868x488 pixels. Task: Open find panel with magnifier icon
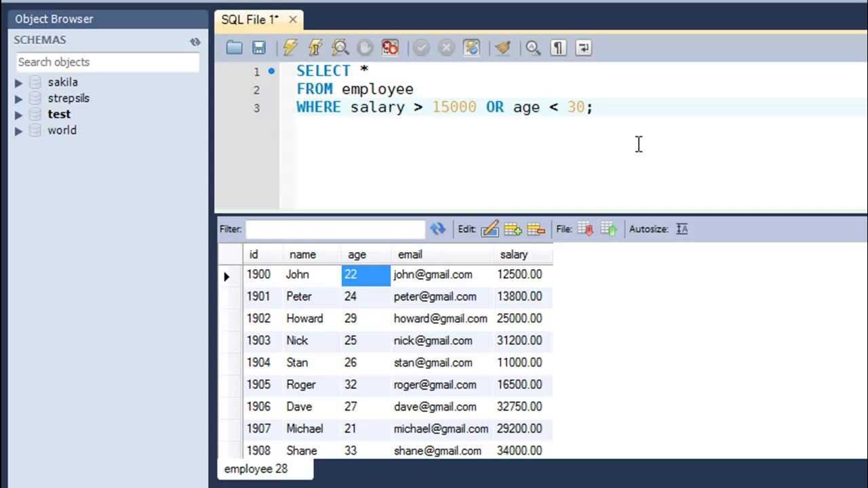[534, 47]
